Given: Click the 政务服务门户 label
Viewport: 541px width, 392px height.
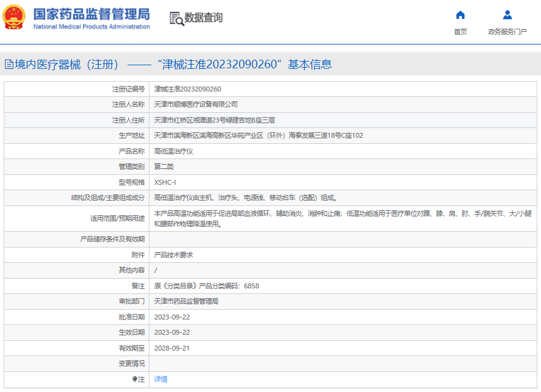Looking at the screenshot, I should point(507,32).
